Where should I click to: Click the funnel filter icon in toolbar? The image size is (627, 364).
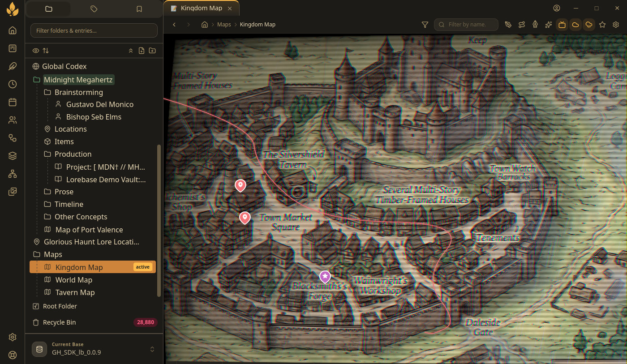pyautogui.click(x=425, y=25)
